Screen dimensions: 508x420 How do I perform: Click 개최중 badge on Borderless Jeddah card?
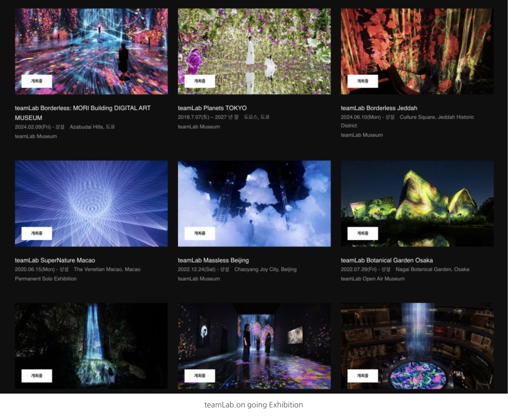[x=363, y=81]
